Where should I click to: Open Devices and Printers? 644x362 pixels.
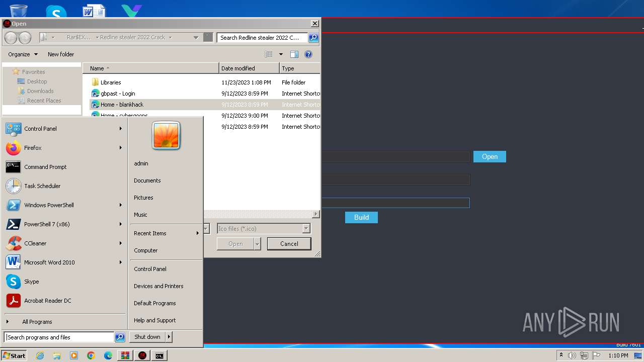[x=158, y=286]
